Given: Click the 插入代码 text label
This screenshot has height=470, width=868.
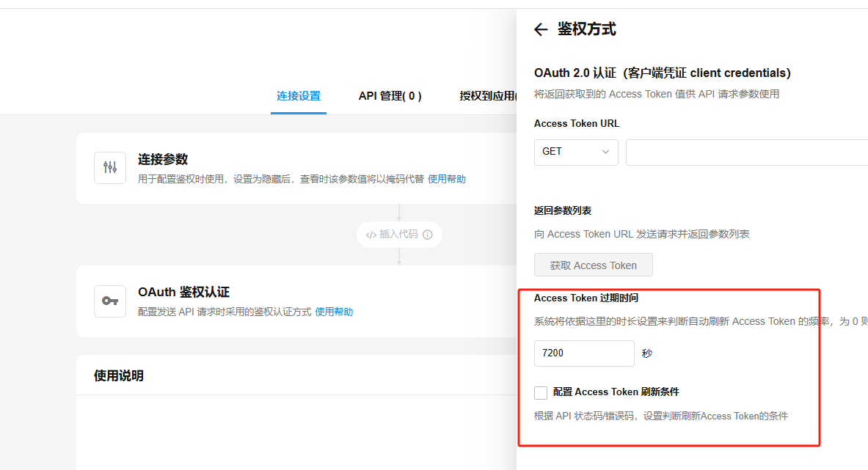Looking at the screenshot, I should pyautogui.click(x=398, y=235).
